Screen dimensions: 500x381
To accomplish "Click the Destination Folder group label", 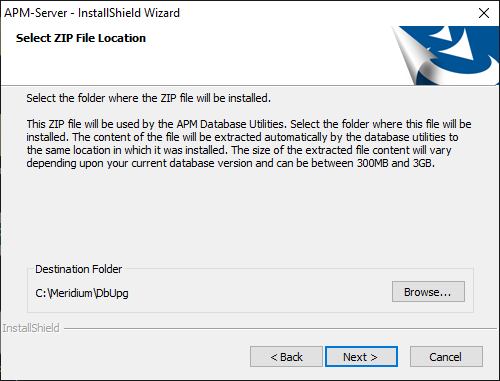I will (x=79, y=269).
